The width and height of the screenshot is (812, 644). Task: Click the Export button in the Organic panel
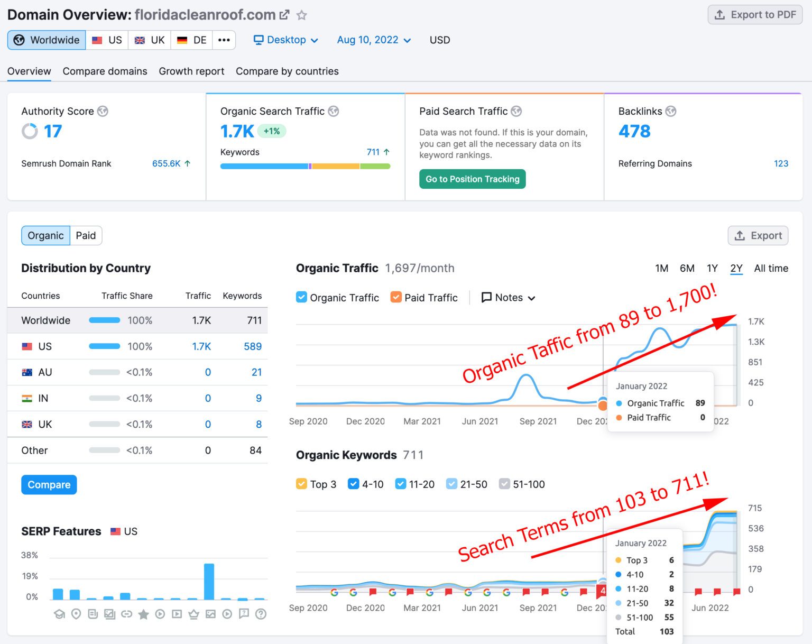(x=758, y=236)
